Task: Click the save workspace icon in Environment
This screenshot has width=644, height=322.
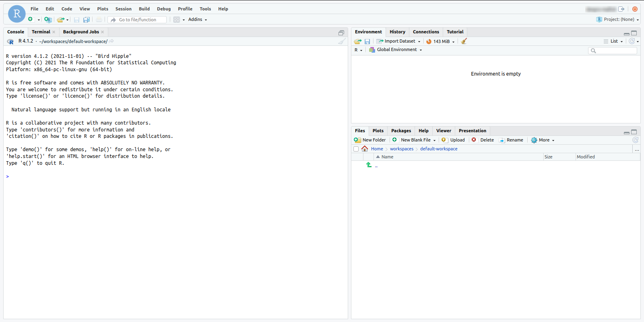Action: click(367, 41)
